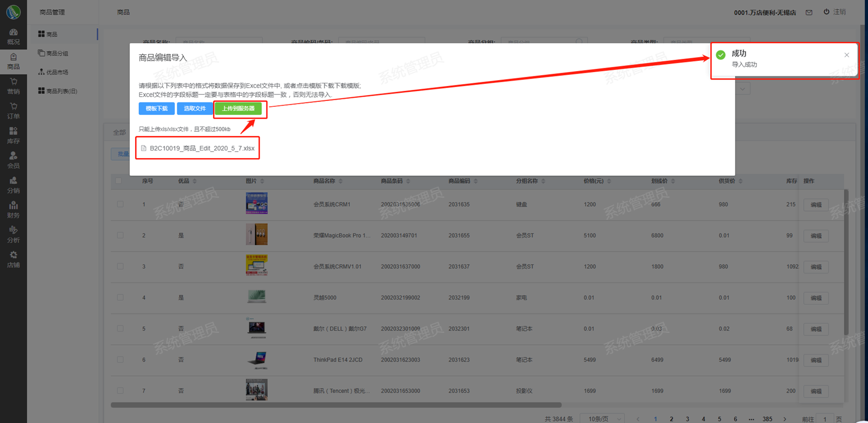Click the 前往 page number input field
Image resolution: width=868 pixels, height=423 pixels.
coord(825,419)
